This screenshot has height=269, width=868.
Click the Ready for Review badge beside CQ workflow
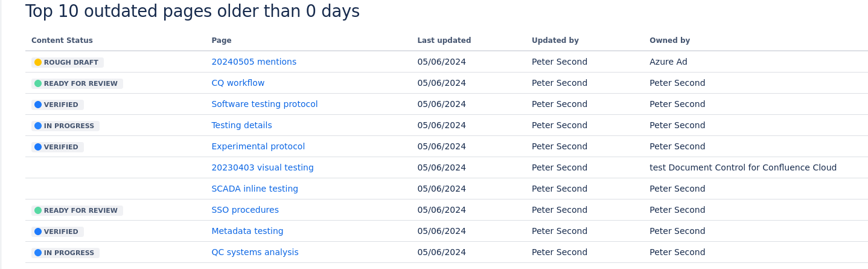click(77, 83)
